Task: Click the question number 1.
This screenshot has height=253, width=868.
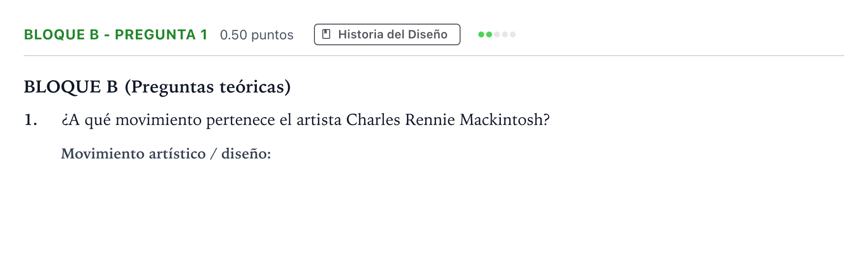Action: point(31,120)
